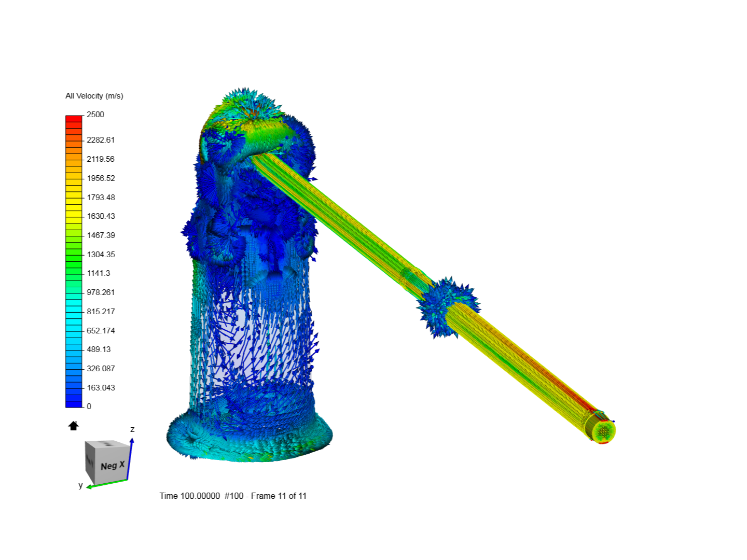The image size is (747, 560).
Task: Click the legend value 1956.52
Action: pyautogui.click(x=101, y=178)
